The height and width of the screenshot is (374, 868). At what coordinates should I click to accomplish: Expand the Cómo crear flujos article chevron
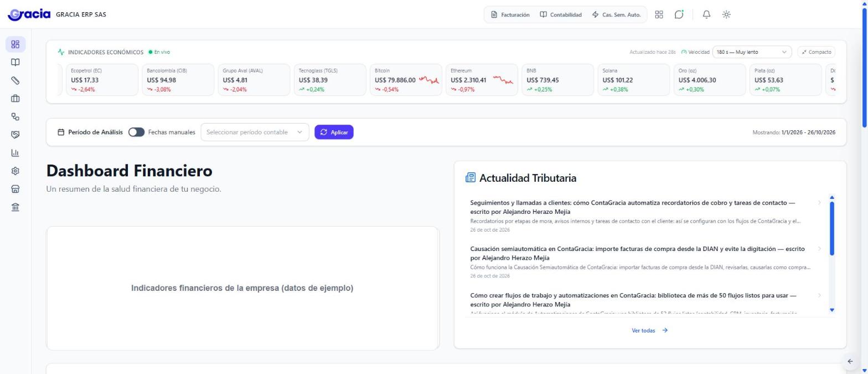coord(819,295)
